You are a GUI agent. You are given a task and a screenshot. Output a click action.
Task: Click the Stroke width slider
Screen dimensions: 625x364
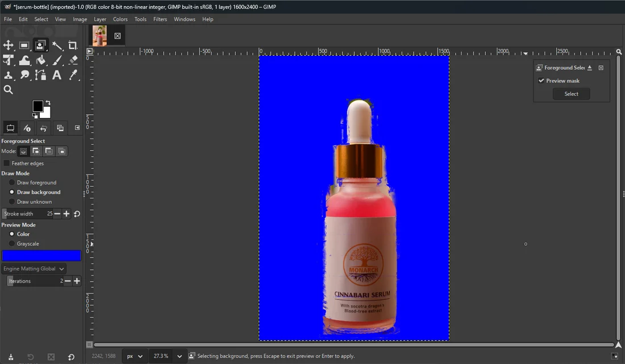[27, 214]
